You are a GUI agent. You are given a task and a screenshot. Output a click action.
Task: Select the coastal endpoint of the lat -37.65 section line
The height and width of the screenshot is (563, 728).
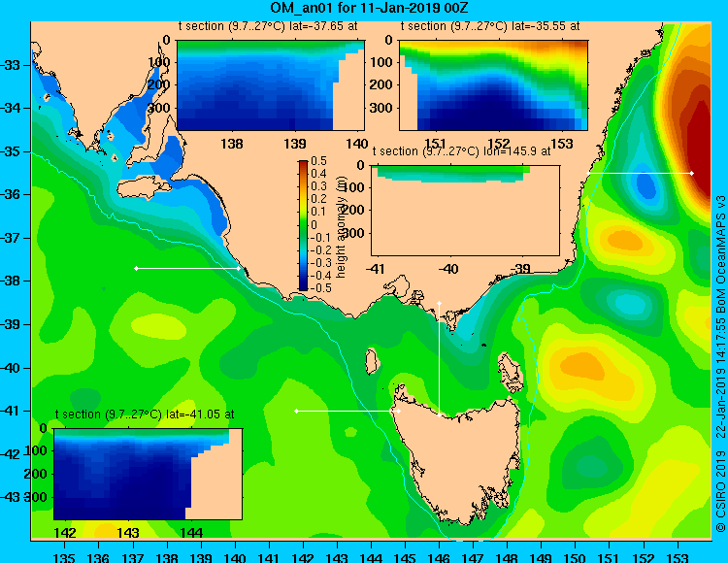[x=239, y=268]
